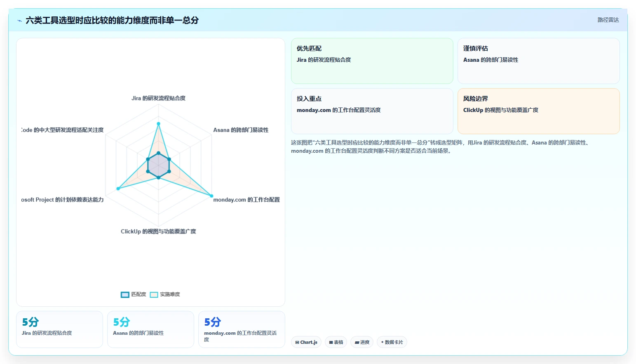Click the bar icon in the 进度 chip
The width and height of the screenshot is (636, 364).
coord(357,342)
